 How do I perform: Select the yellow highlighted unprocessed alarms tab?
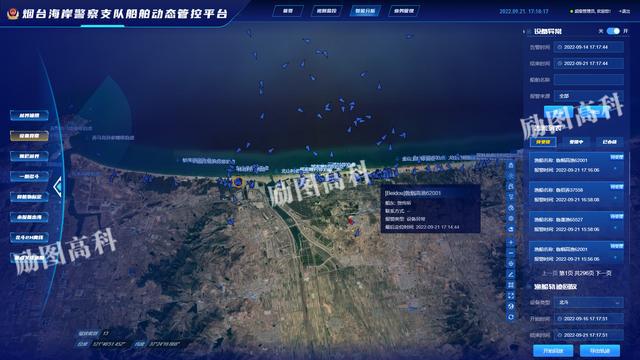coord(543,142)
